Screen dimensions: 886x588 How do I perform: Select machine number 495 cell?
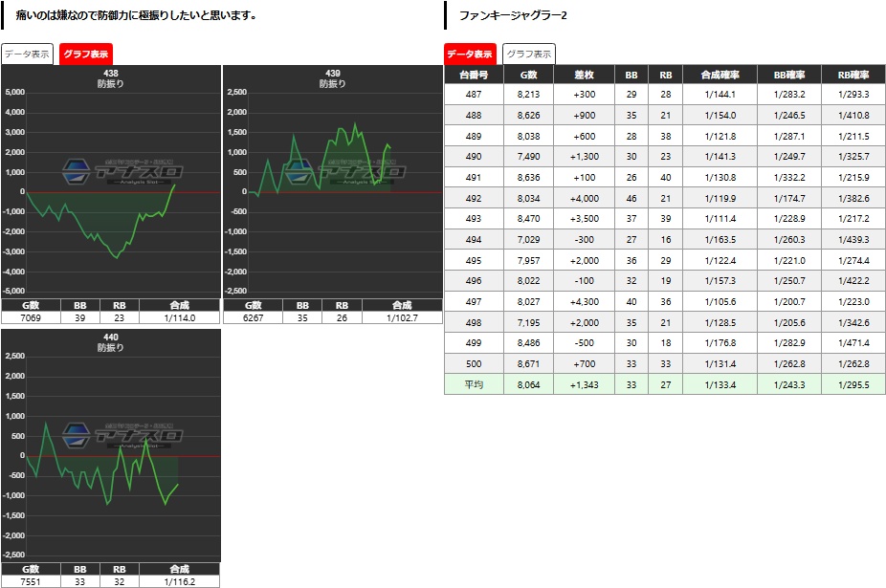coord(474,260)
